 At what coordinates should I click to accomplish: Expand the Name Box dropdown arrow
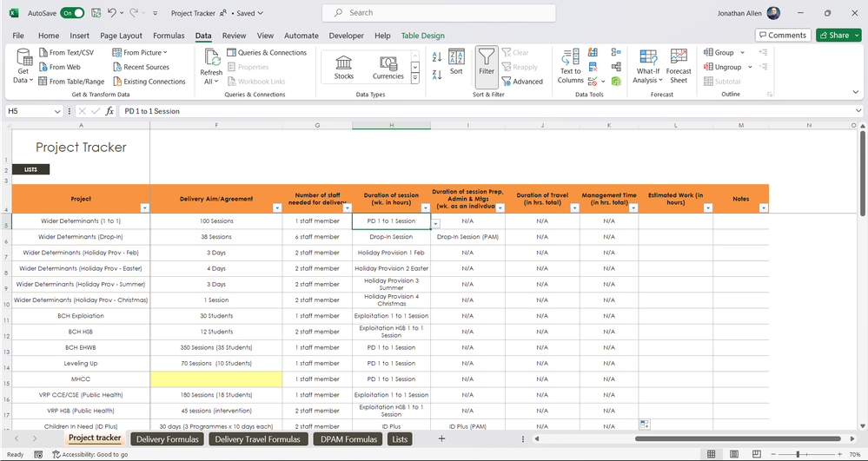click(57, 111)
